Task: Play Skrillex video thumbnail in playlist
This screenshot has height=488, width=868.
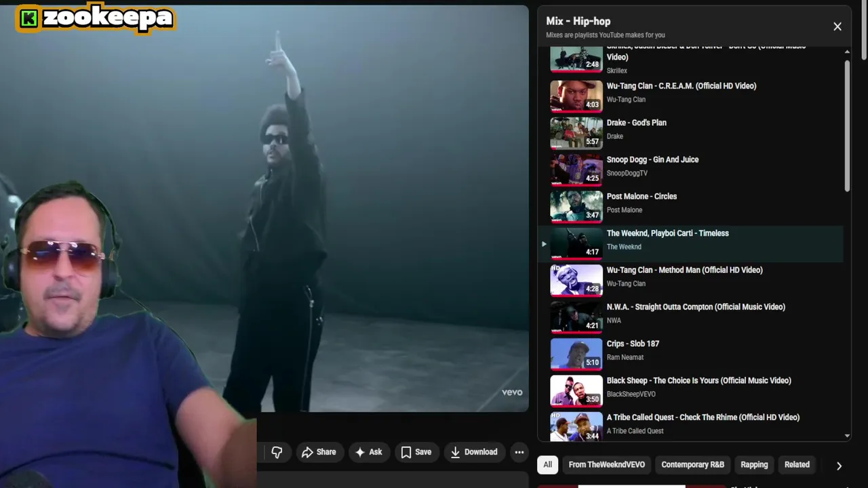Action: click(x=576, y=59)
